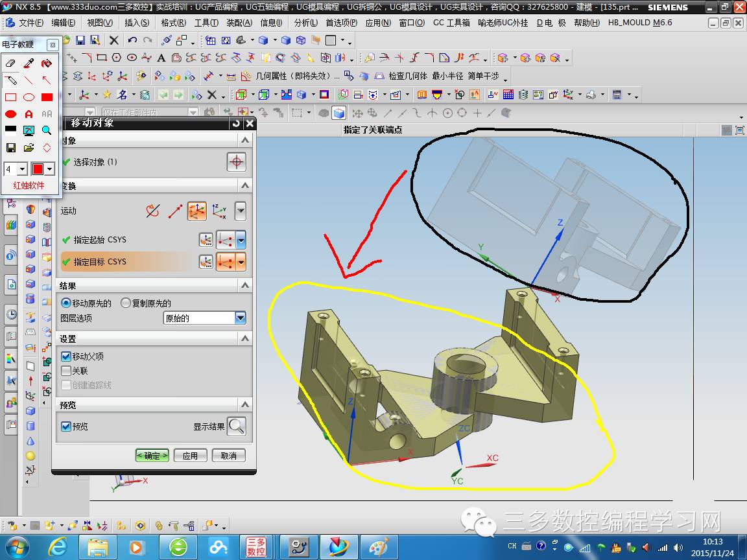
Task: Open the pen width 4 dropdown
Action: pos(23,169)
